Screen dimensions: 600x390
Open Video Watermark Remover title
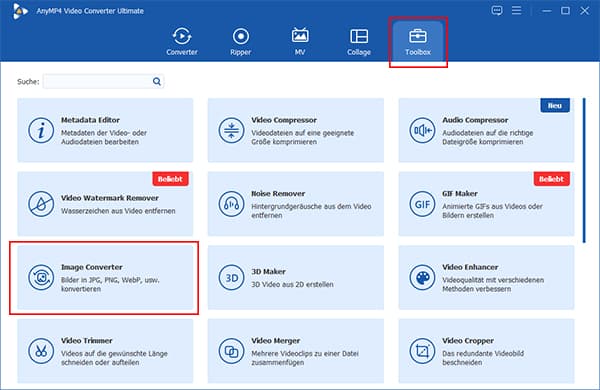(110, 198)
